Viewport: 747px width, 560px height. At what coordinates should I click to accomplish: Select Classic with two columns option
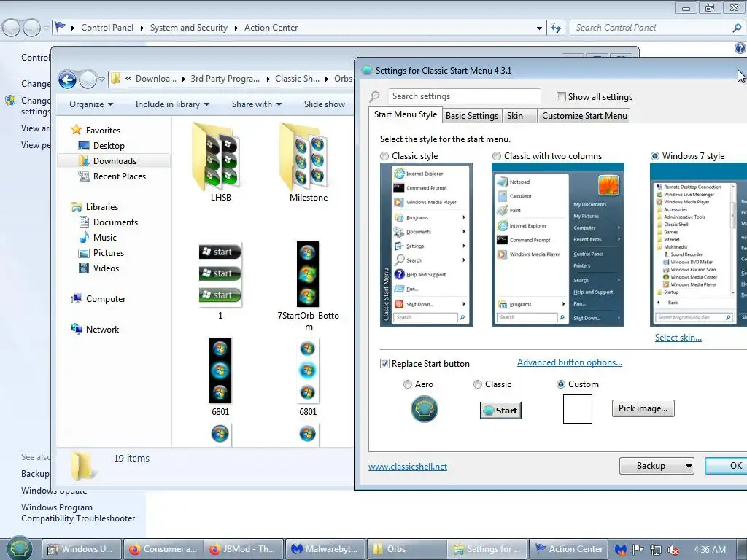(496, 156)
